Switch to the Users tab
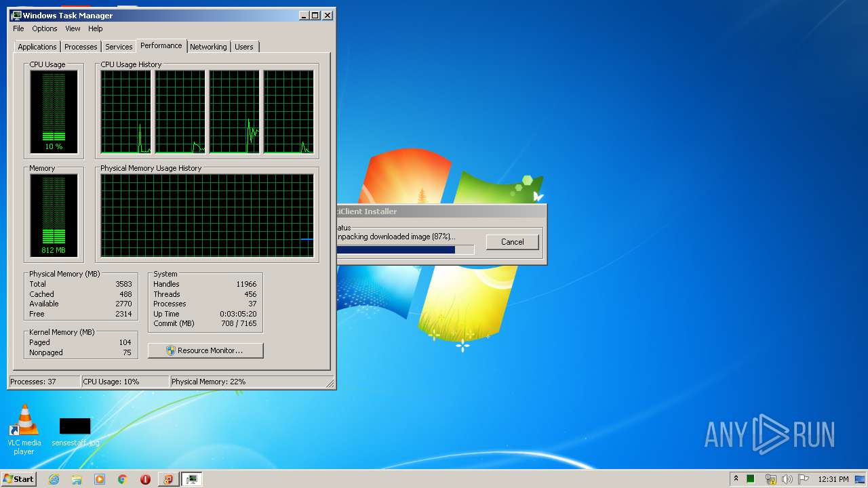This screenshot has height=488, width=868. tap(244, 47)
